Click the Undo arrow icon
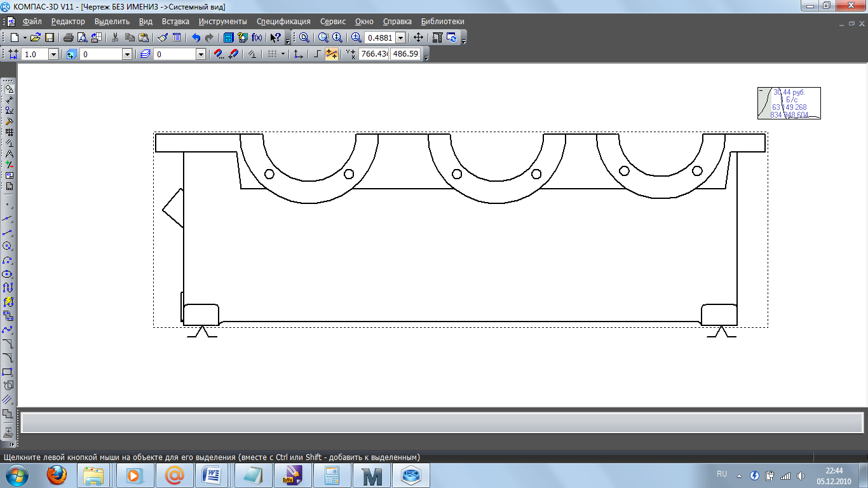The image size is (868, 488). tap(196, 37)
